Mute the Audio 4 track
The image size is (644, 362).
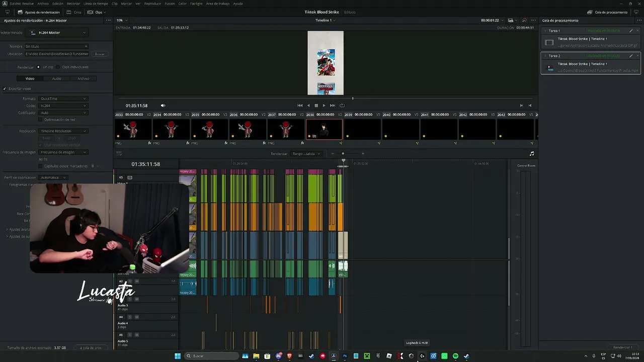[x=136, y=317]
